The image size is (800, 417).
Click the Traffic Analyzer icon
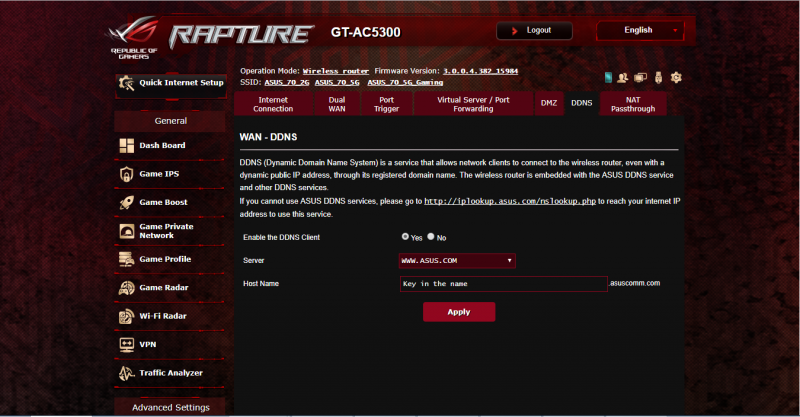tap(126, 373)
